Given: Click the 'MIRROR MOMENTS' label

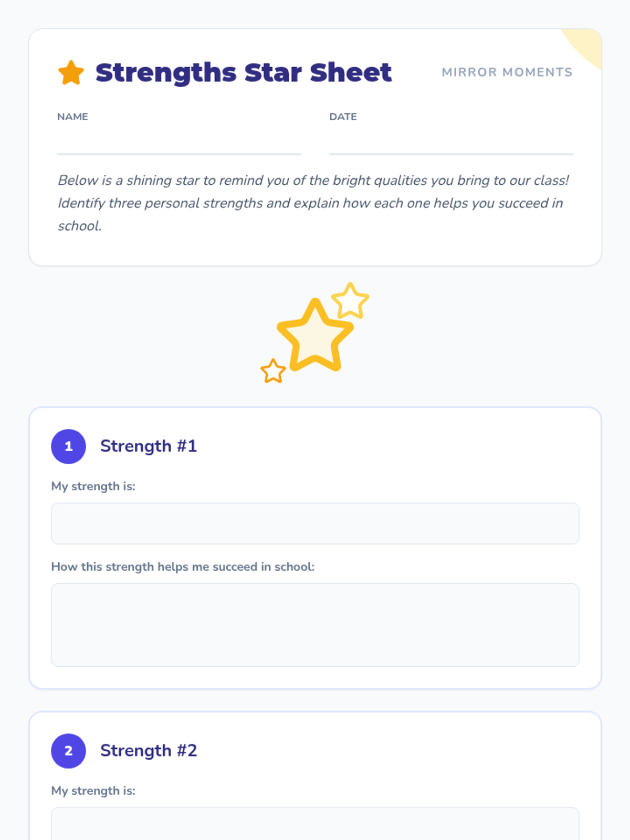Looking at the screenshot, I should tap(507, 72).
